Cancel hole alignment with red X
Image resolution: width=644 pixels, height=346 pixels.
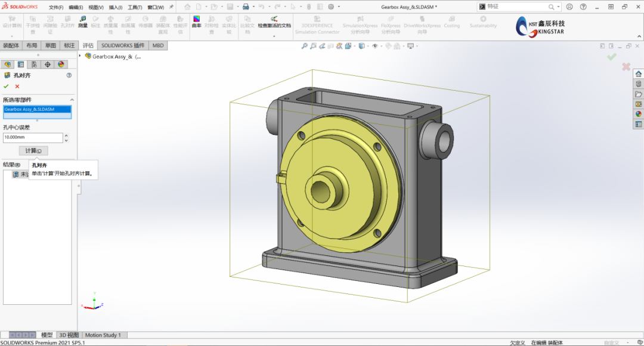[17, 86]
